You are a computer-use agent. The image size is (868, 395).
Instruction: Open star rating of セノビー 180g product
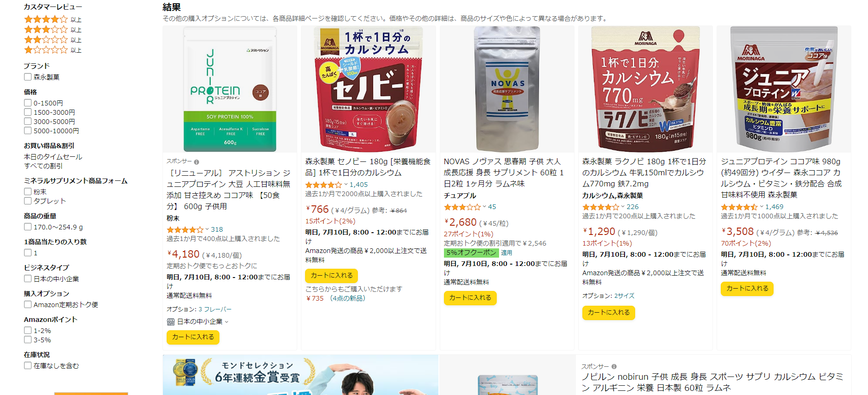coord(323,185)
